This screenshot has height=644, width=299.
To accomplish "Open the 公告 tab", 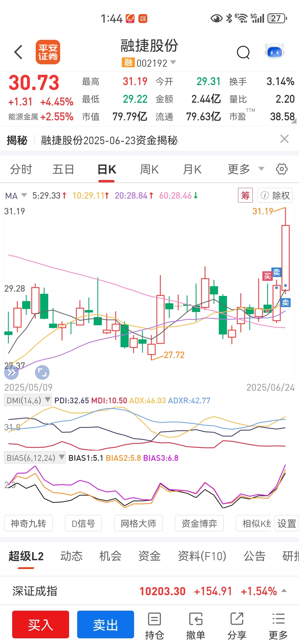I will (x=255, y=556).
